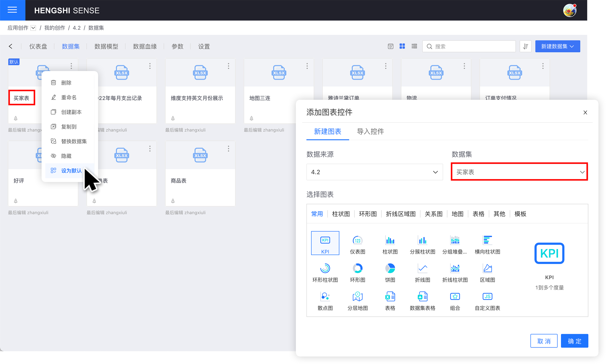Pick the 组合 combination chart
606x364 pixels.
coord(455,301)
